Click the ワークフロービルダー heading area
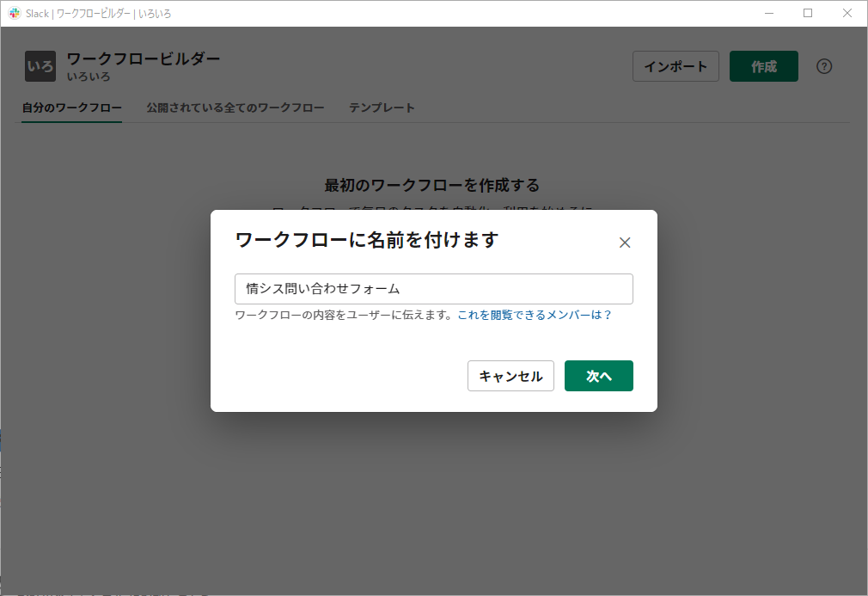This screenshot has width=868, height=596. [144, 58]
